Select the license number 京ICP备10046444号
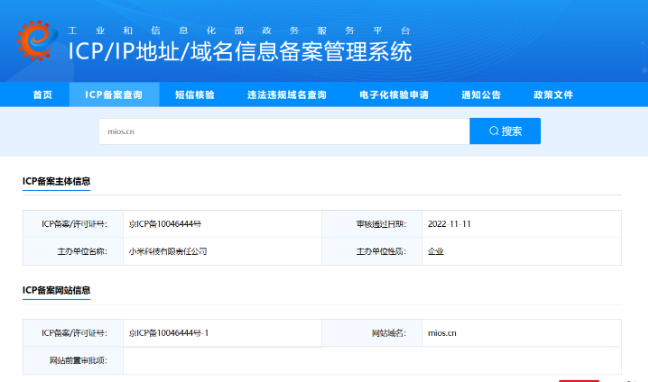648x382 pixels. (165, 224)
